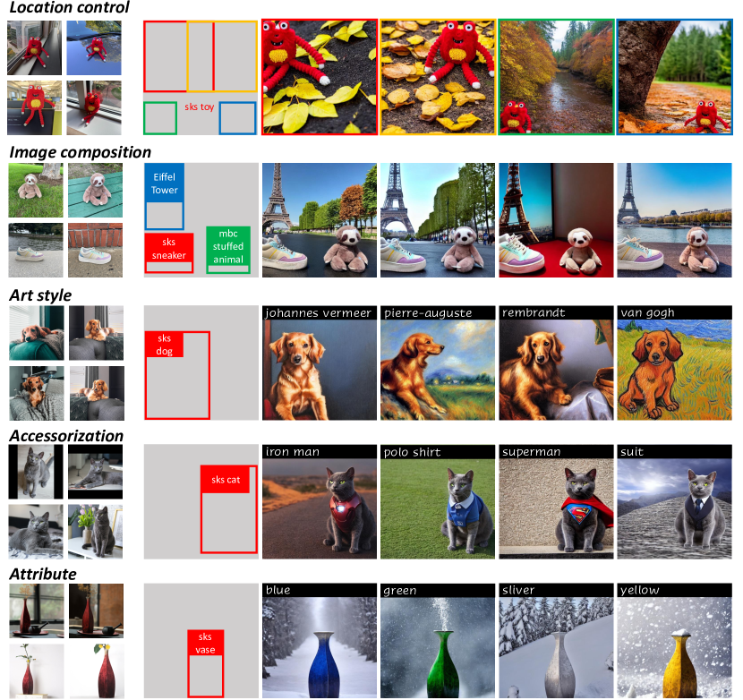The width and height of the screenshot is (743, 700).
Task: Select the blue-bordered tree trunk image
Action: click(x=674, y=77)
